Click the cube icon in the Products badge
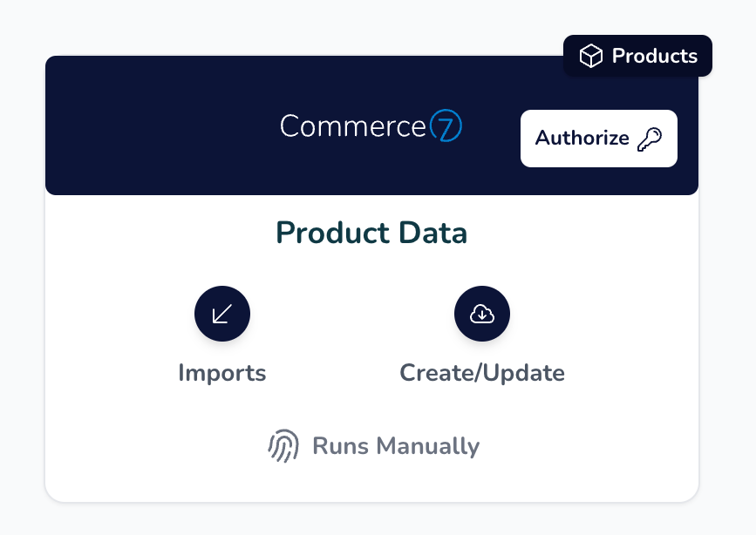The width and height of the screenshot is (756, 535). pos(591,57)
